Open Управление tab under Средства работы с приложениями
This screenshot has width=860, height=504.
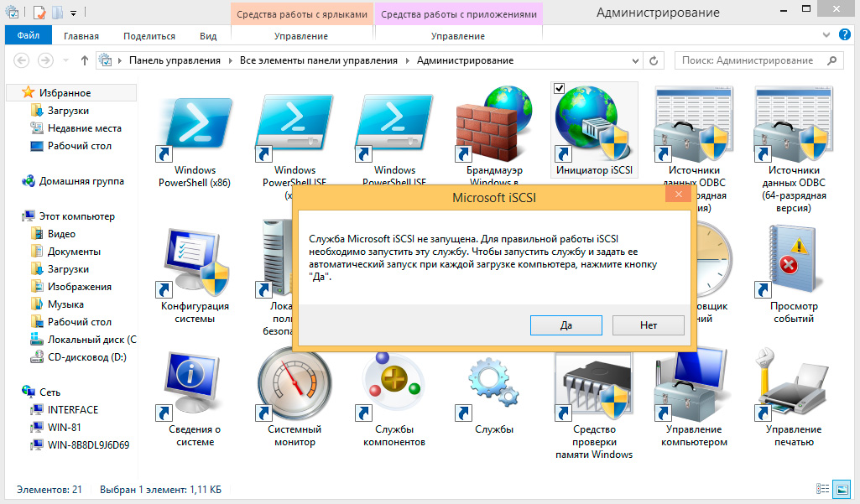tap(457, 36)
